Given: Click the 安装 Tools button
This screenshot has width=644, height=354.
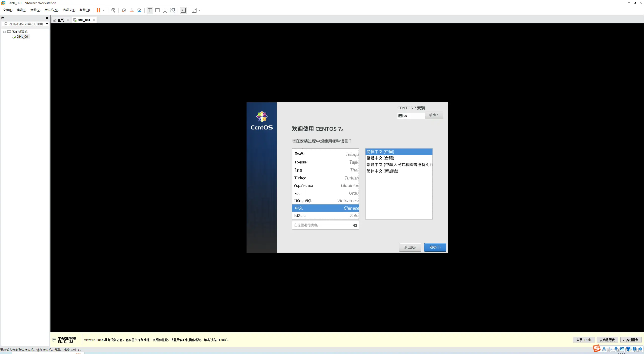Looking at the screenshot, I should pyautogui.click(x=584, y=340).
